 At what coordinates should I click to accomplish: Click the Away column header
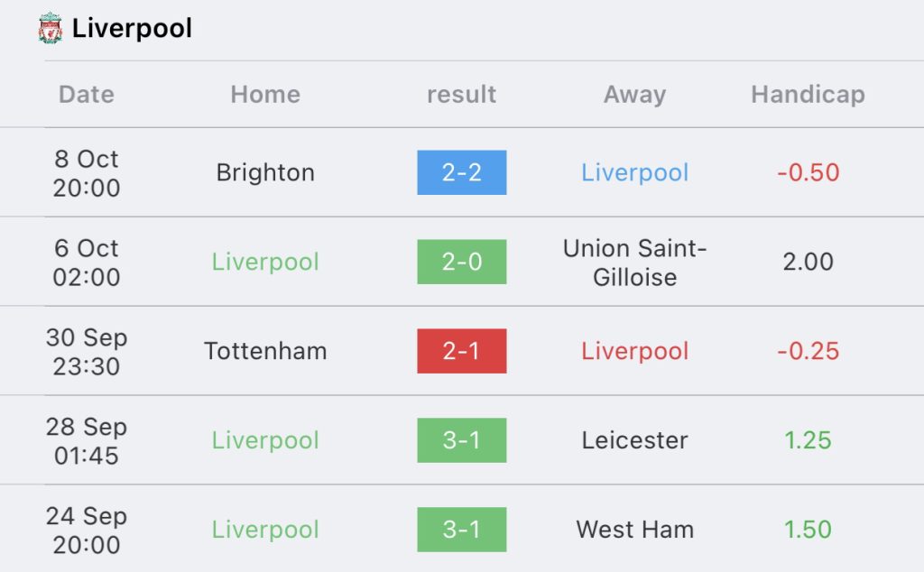click(634, 94)
